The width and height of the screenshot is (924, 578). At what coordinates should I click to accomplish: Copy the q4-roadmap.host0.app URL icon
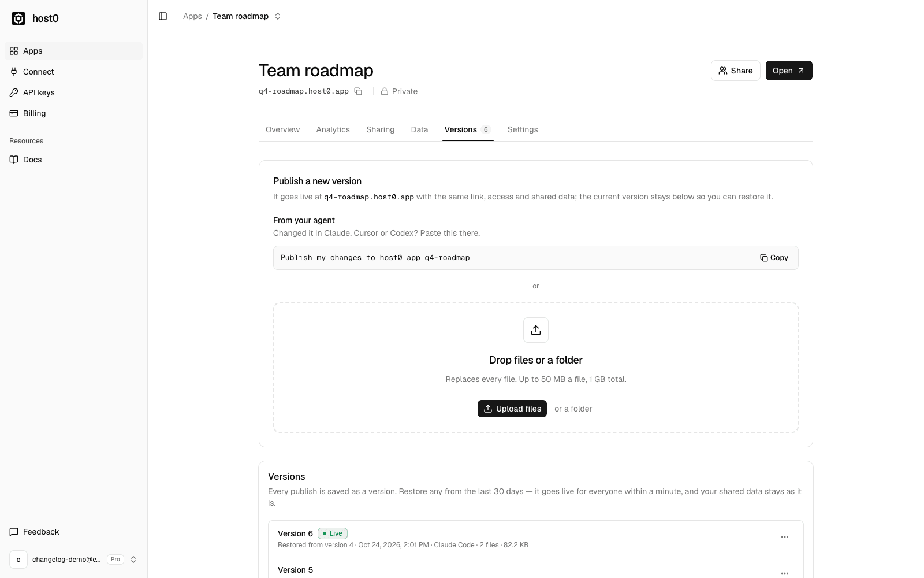(358, 91)
